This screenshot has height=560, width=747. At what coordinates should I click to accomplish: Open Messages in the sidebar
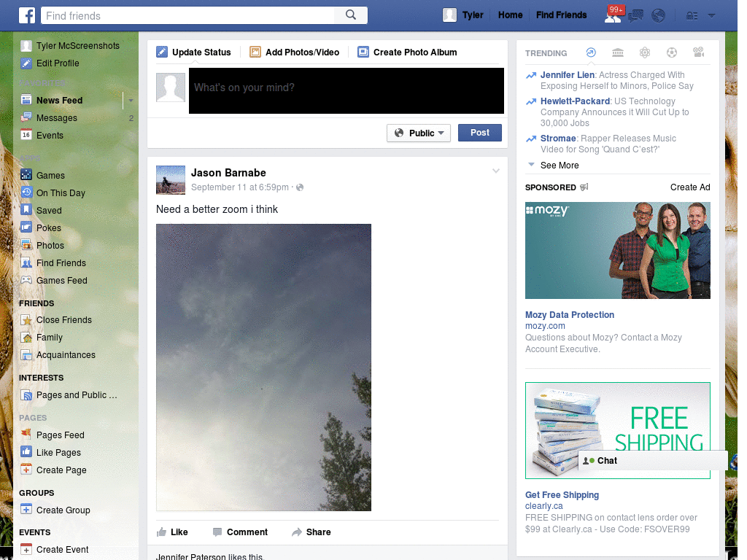coord(56,117)
